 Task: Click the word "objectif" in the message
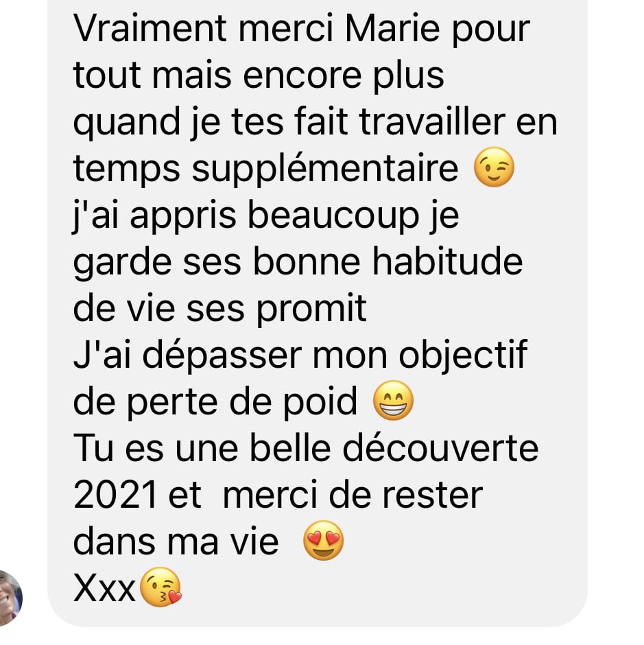tap(463, 355)
